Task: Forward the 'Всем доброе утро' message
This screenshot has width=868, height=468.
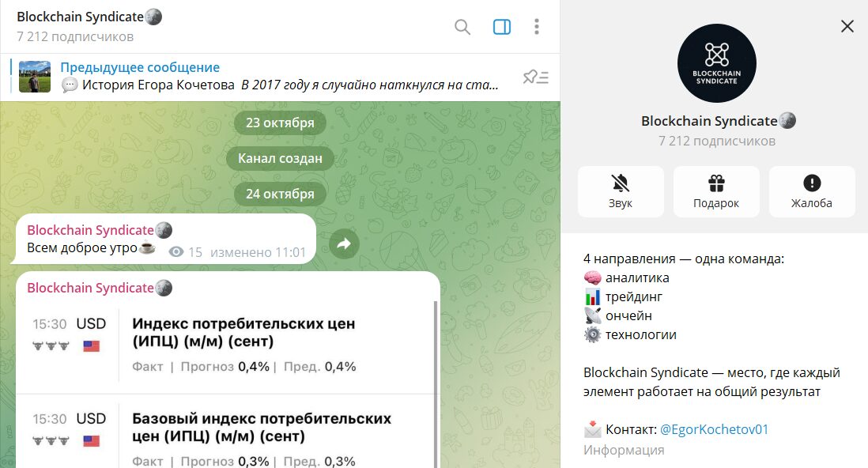Action: [x=344, y=244]
